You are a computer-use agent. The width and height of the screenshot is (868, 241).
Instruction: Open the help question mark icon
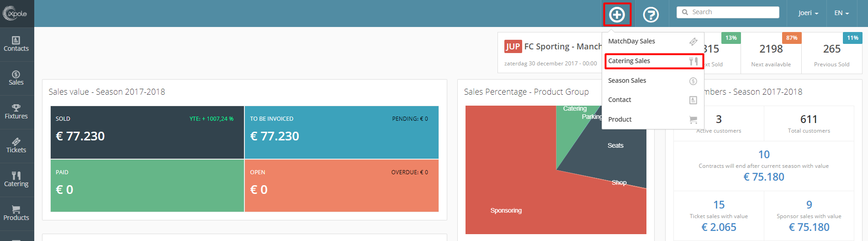tap(651, 15)
